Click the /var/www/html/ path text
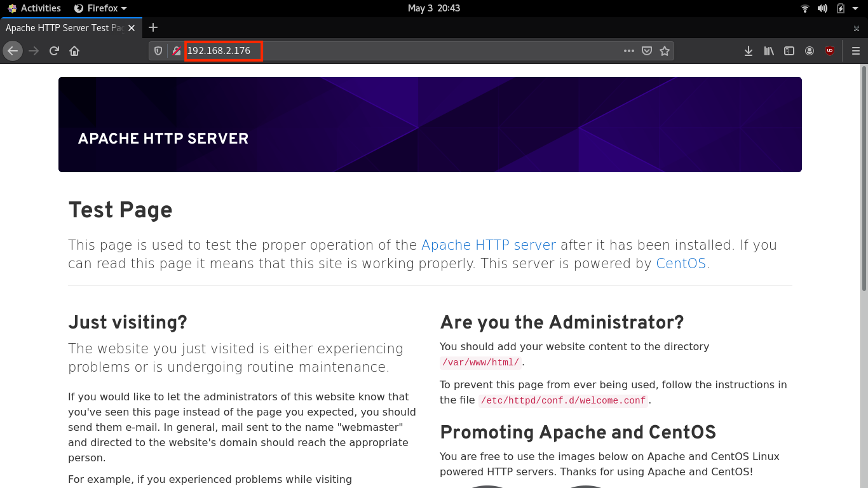The width and height of the screenshot is (868, 488). pyautogui.click(x=481, y=362)
